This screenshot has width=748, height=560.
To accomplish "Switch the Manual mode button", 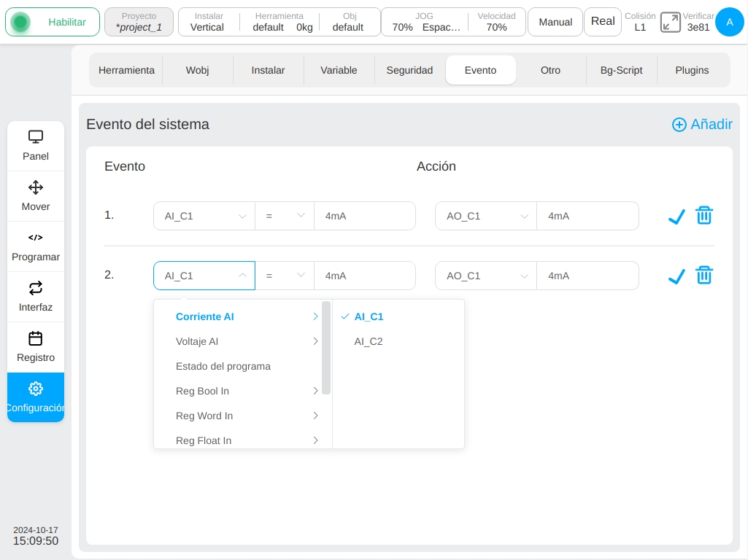I will pyautogui.click(x=555, y=22).
